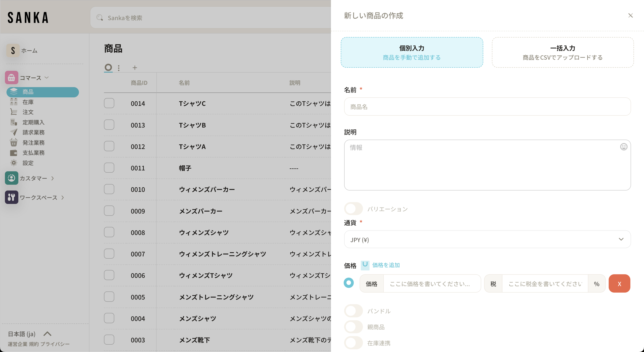The height and width of the screenshot is (352, 644).
Task: Click the 商品ID column header
Action: tap(139, 83)
